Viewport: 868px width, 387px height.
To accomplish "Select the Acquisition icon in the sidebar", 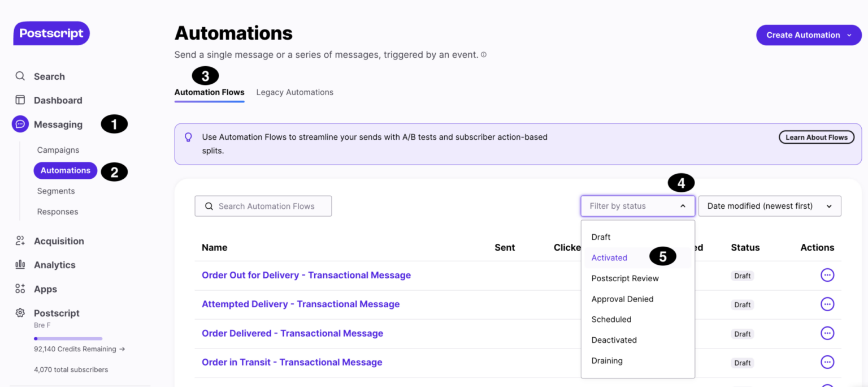I will [x=20, y=240].
